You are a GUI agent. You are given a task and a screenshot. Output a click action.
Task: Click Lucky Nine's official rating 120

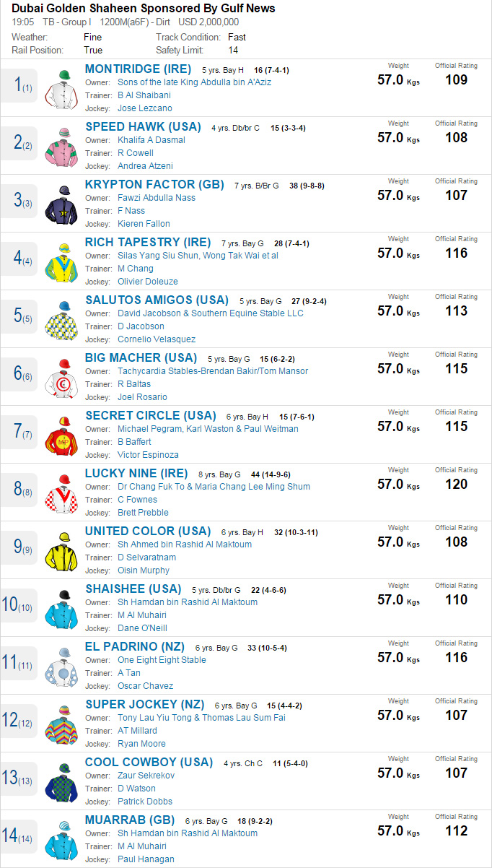point(456,485)
